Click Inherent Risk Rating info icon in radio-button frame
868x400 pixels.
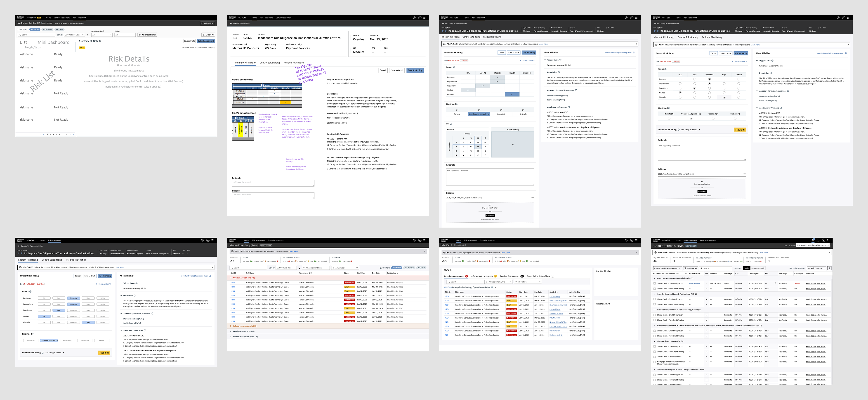[679, 129]
